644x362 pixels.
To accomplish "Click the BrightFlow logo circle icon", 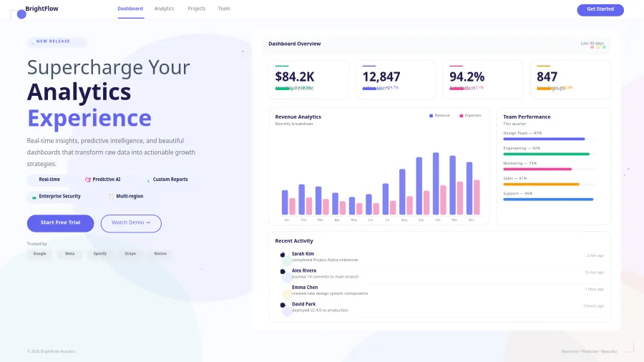I will [x=21, y=14].
